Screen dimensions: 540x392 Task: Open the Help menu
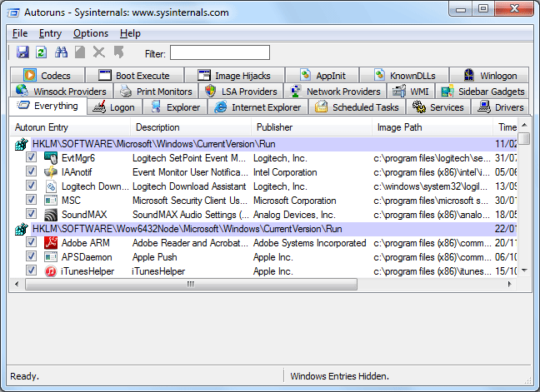tap(130, 33)
